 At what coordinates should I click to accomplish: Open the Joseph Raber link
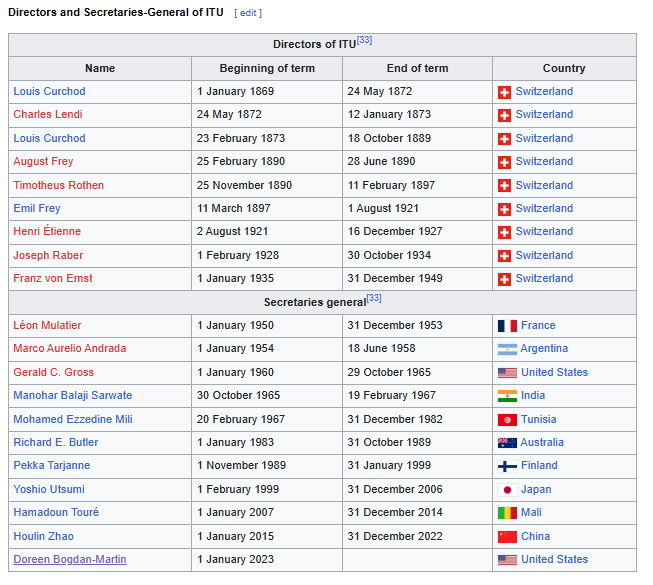pyautogui.click(x=48, y=255)
